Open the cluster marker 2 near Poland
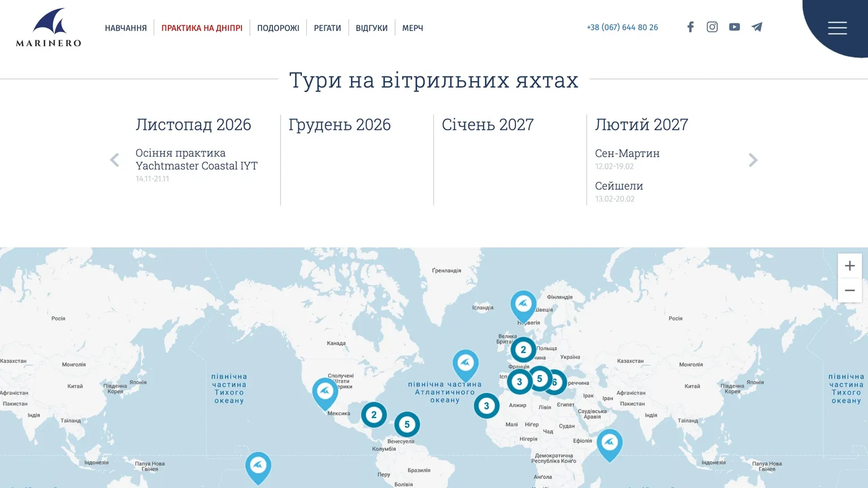This screenshot has height=488, width=868. [x=523, y=350]
